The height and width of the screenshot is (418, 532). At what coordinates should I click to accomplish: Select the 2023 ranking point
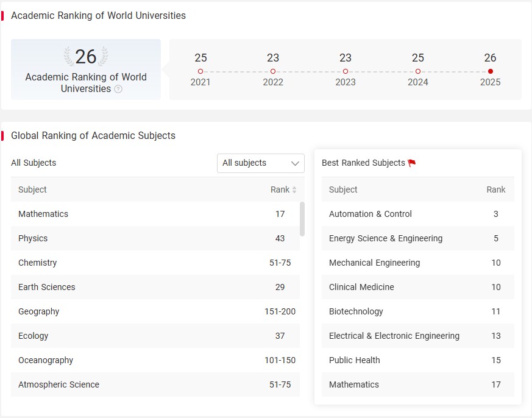coord(346,71)
